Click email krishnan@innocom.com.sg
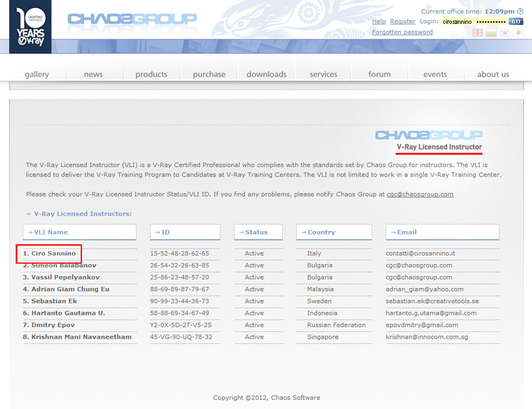532x409 pixels. click(427, 336)
